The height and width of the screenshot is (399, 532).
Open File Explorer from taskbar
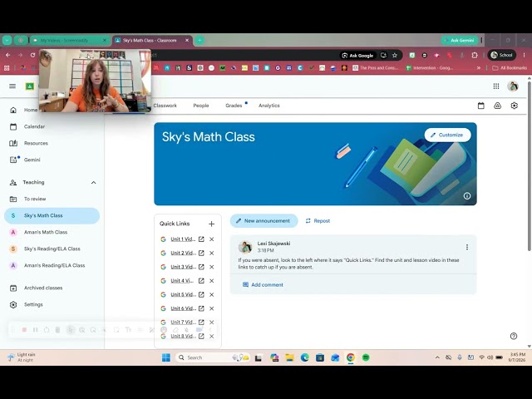click(289, 357)
